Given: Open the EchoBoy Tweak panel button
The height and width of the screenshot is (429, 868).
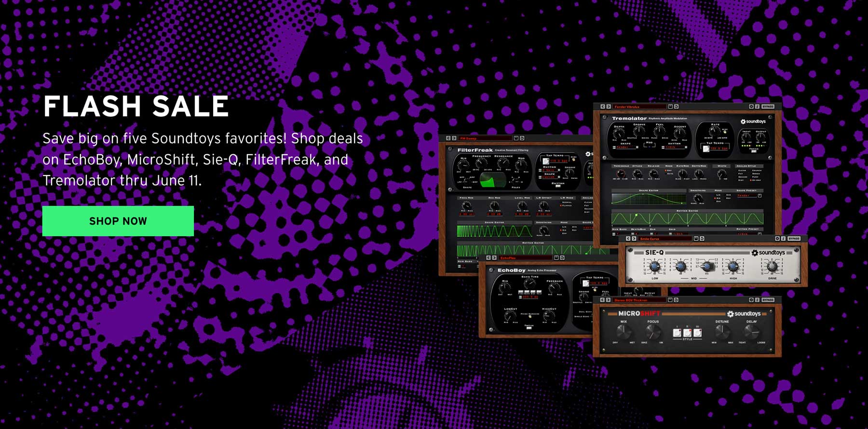Looking at the screenshot, I should tap(529, 328).
